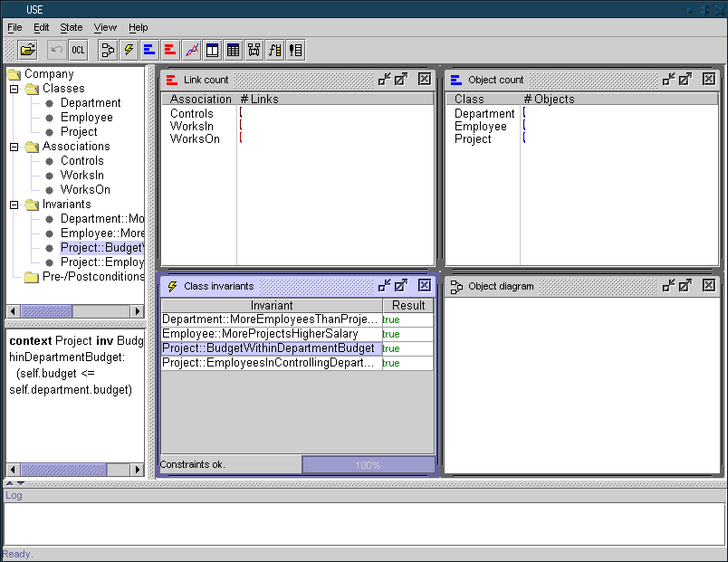Open the OCL expression evaluator
Image resolution: width=728 pixels, height=562 pixels.
[x=78, y=50]
